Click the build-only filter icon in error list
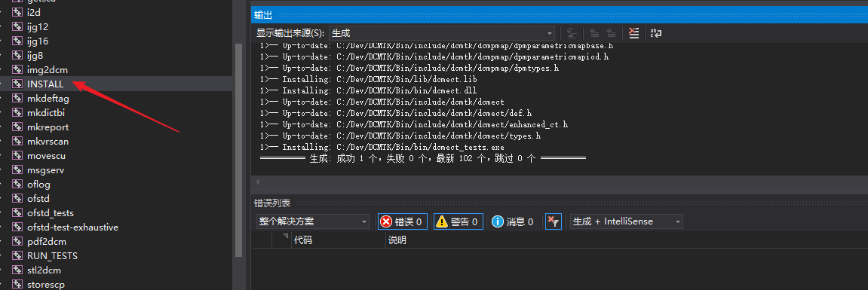This screenshot has height=290, width=868. (x=553, y=221)
